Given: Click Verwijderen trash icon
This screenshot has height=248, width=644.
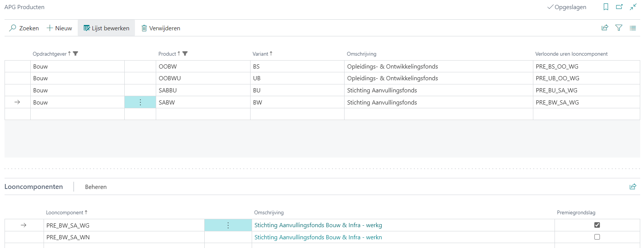Looking at the screenshot, I should [x=144, y=28].
